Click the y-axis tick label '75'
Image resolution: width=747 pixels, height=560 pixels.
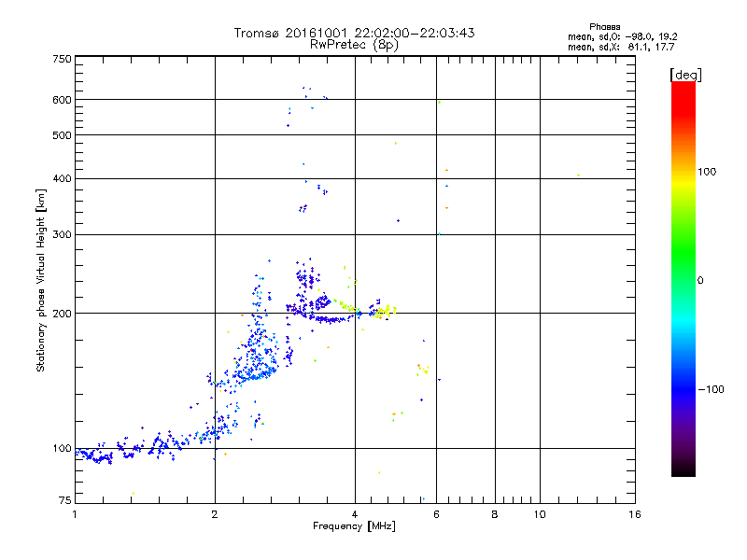click(65, 500)
